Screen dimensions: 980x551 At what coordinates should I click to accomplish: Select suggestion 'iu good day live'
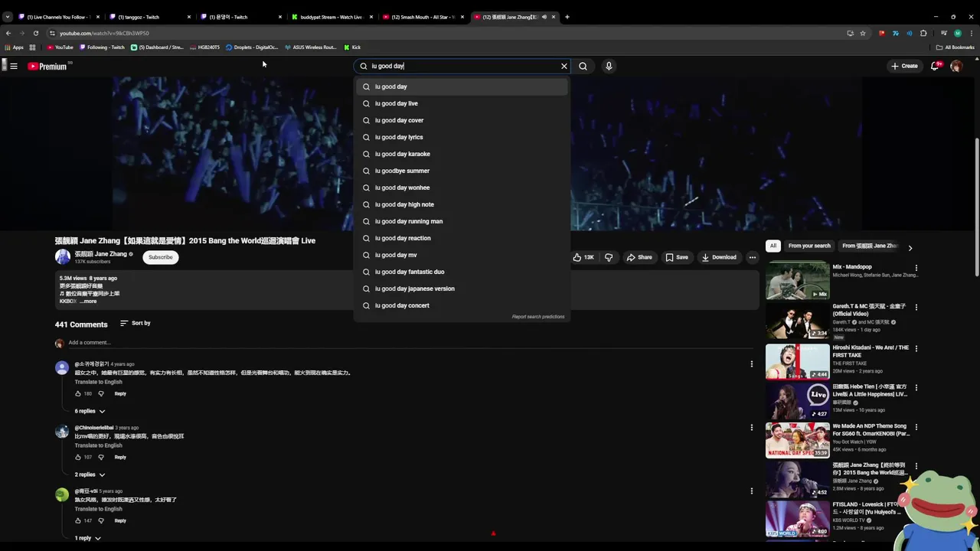tap(462, 103)
